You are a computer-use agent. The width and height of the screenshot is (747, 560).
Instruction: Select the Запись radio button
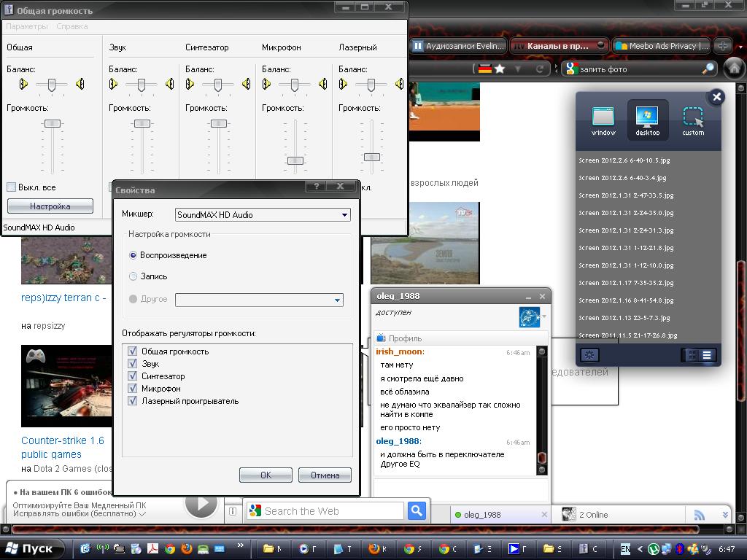click(133, 276)
